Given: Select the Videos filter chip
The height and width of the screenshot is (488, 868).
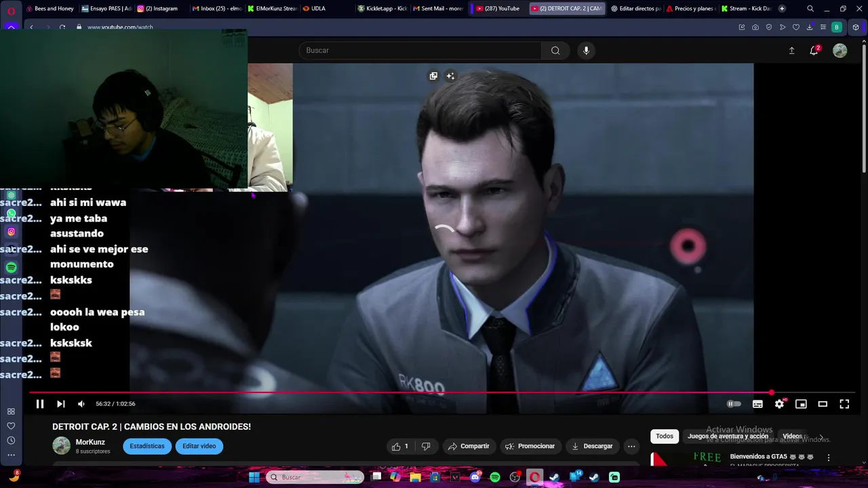Looking at the screenshot, I should [792, 436].
